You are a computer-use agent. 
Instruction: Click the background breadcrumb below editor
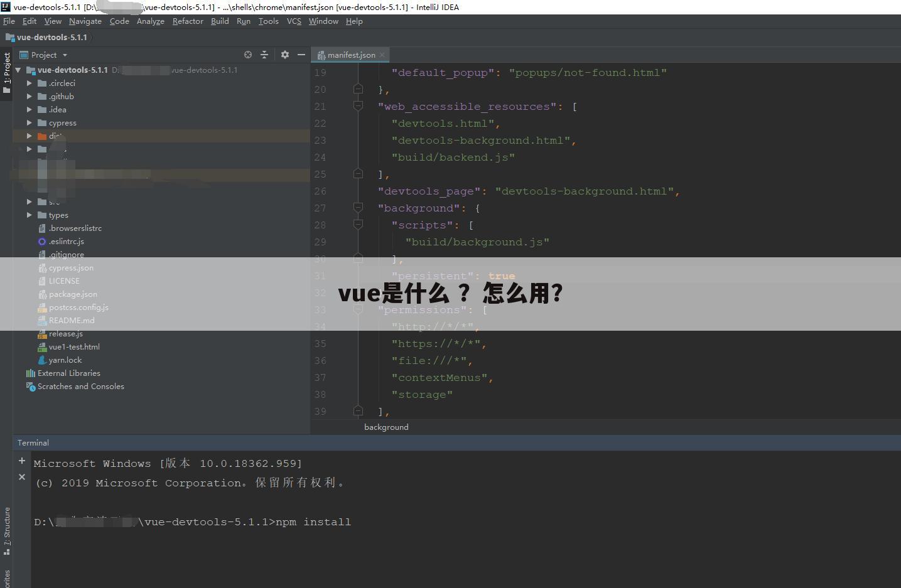(386, 427)
